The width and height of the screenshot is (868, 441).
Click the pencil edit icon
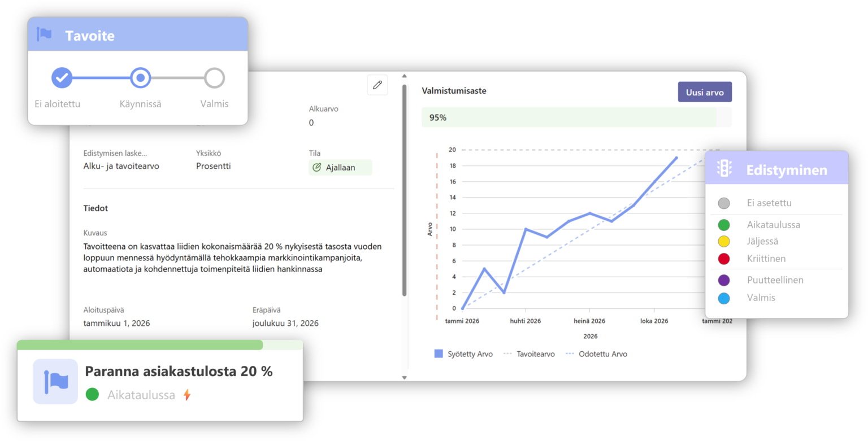[x=377, y=85]
